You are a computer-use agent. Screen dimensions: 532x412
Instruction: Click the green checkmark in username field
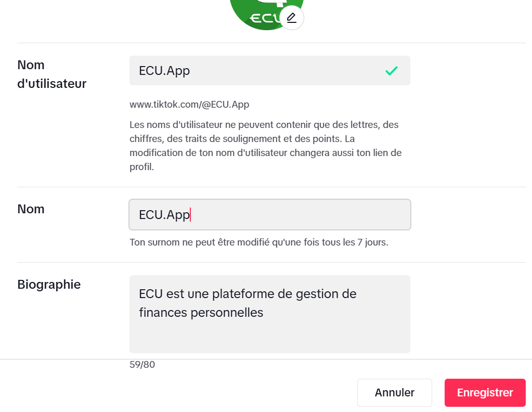[391, 71]
